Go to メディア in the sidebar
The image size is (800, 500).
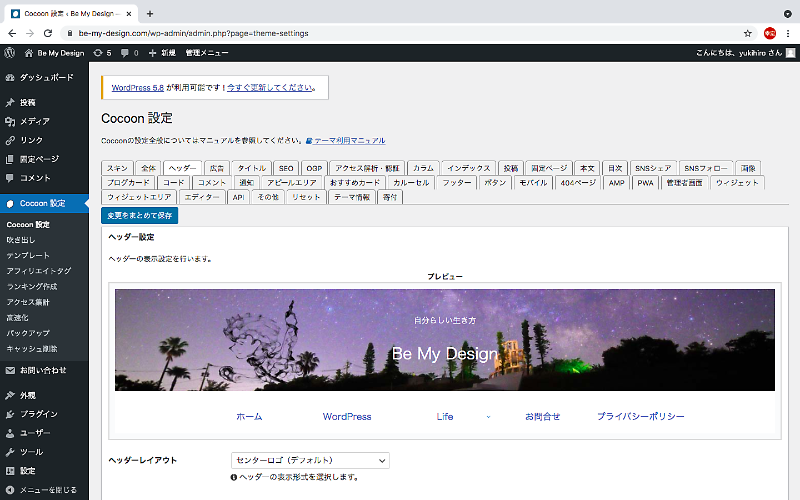tap(34, 121)
